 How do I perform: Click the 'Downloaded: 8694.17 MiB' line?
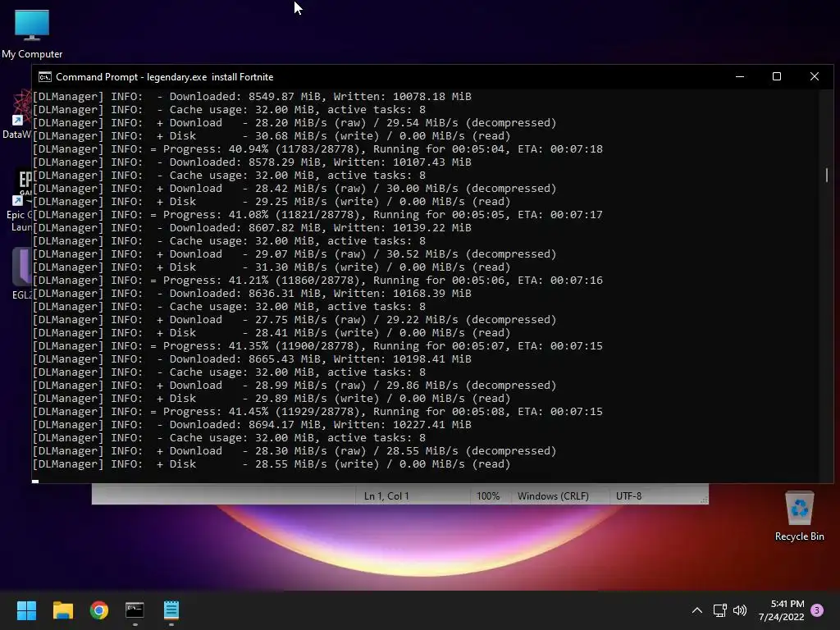(x=253, y=425)
